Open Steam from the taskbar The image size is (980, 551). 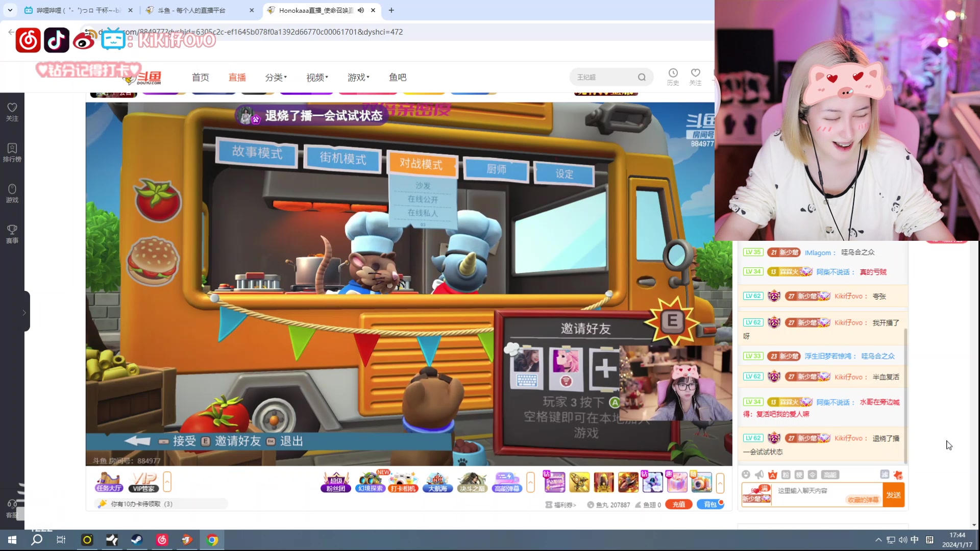pyautogui.click(x=137, y=540)
